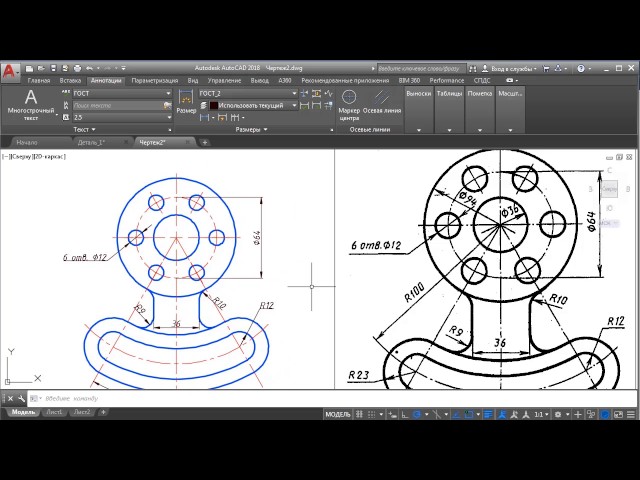Viewport: 640px width, 480px height.
Task: Click the Осевая линия centerline icon
Action: coord(381,98)
